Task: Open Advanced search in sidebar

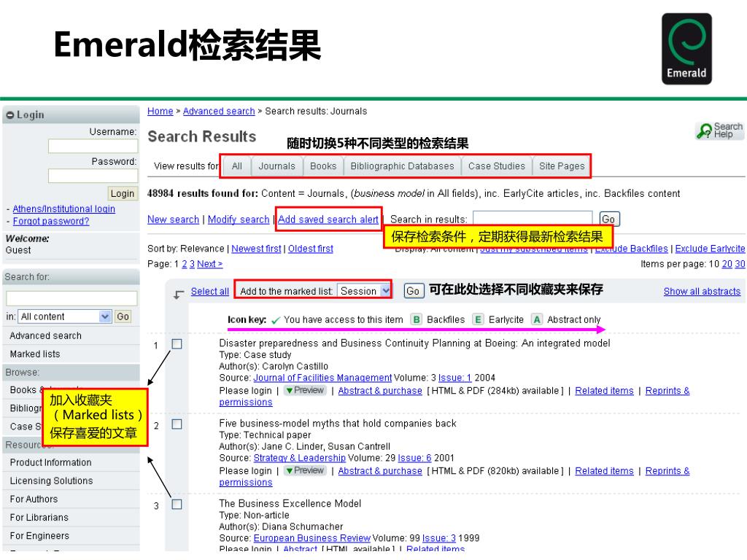Action: tap(46, 335)
